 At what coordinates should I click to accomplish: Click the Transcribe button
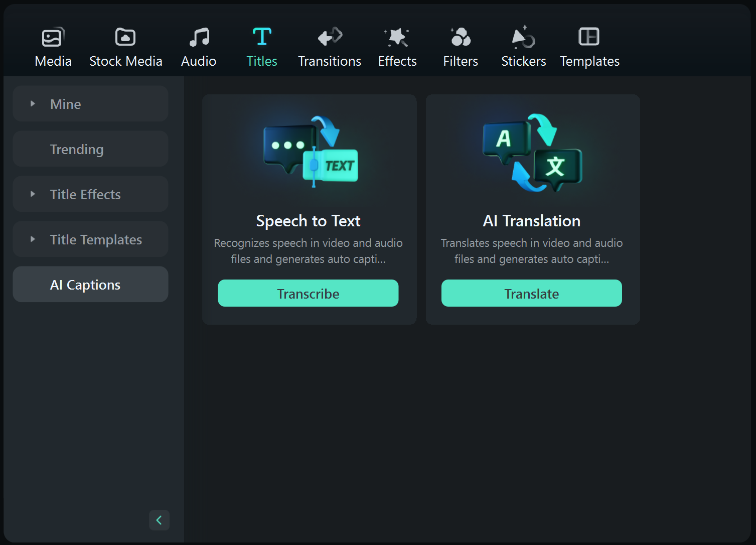(x=308, y=294)
